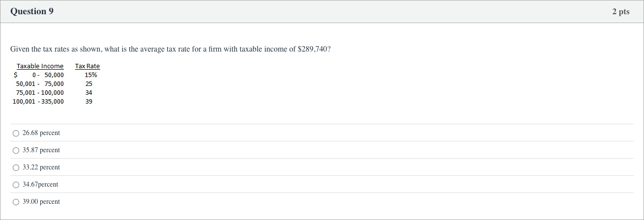Click the Question 9 heading
The width and height of the screenshot is (644, 220).
[x=32, y=11]
